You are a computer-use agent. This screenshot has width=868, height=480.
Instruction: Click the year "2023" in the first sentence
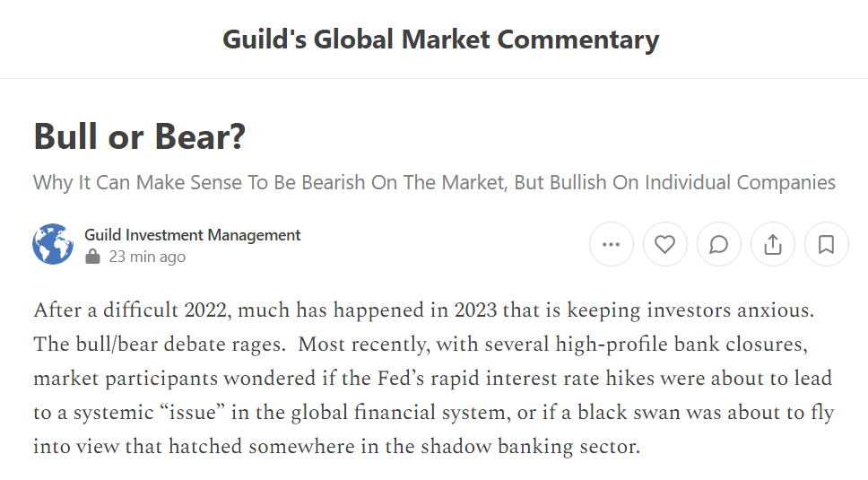(x=475, y=310)
